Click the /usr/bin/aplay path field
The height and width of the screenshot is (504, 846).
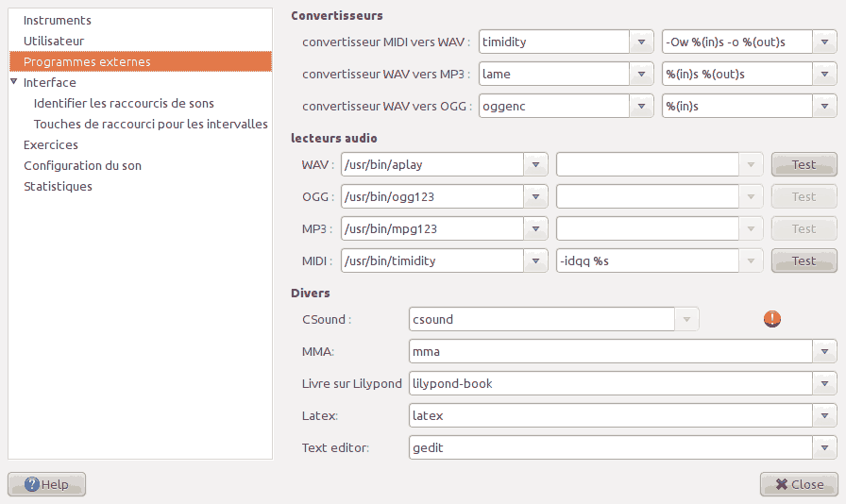pos(432,164)
